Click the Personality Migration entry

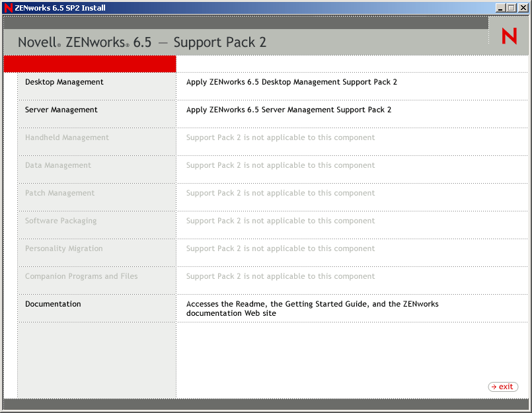click(x=63, y=248)
